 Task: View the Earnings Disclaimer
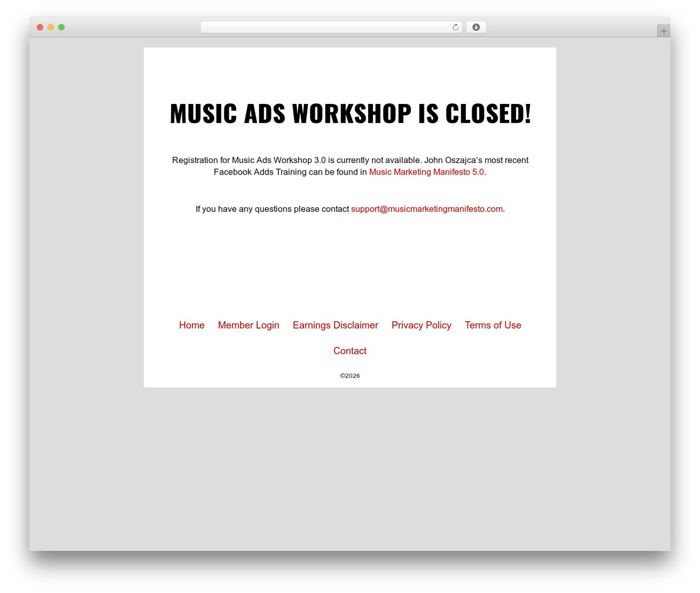point(335,325)
